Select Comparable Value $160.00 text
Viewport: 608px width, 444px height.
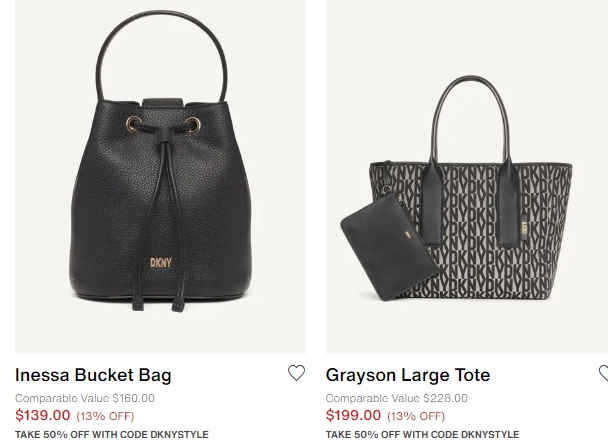(85, 398)
